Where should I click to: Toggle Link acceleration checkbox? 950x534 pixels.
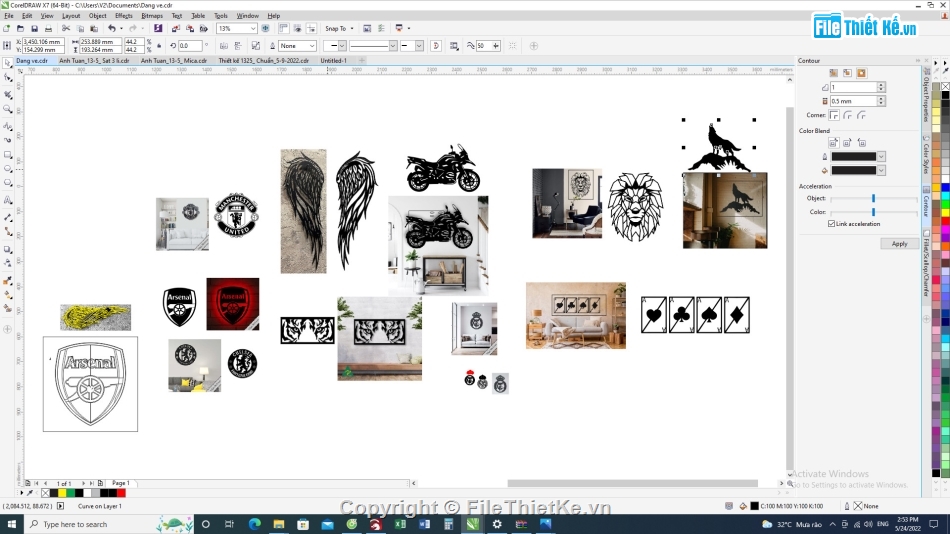[831, 224]
